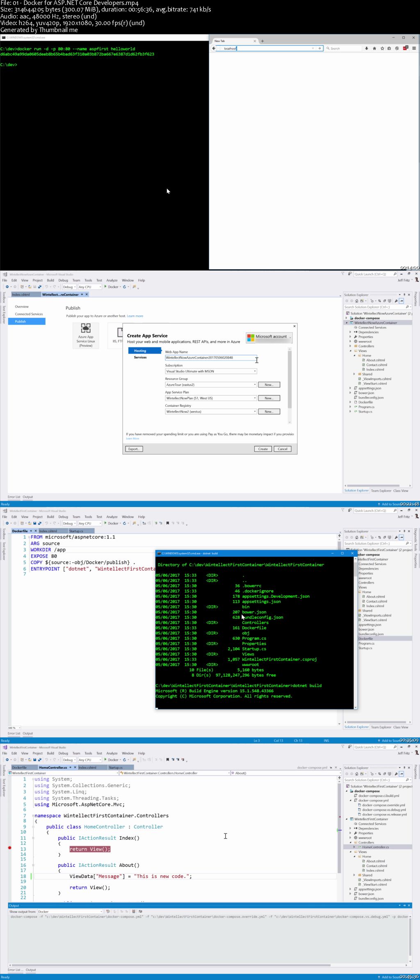420x980 pixels.
Task: Click the Firefox home icon
Action: [x=374, y=48]
